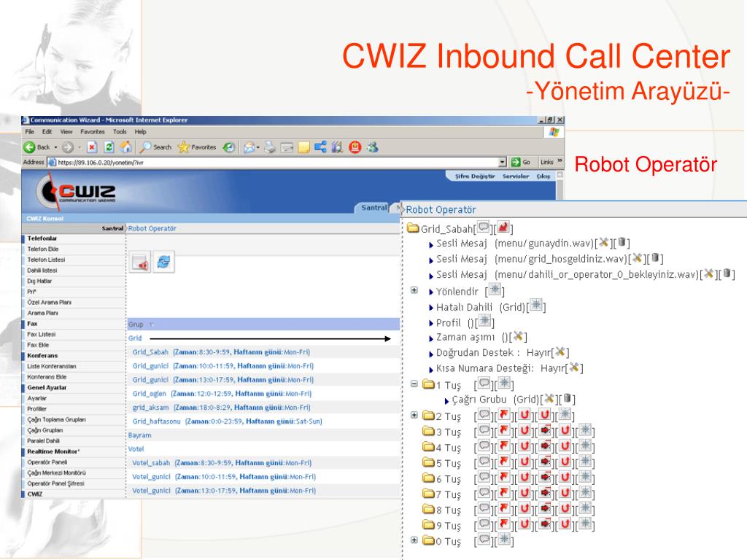Select the grid_aksam schedule row
This screenshot has height=560, width=747.
[263, 407]
